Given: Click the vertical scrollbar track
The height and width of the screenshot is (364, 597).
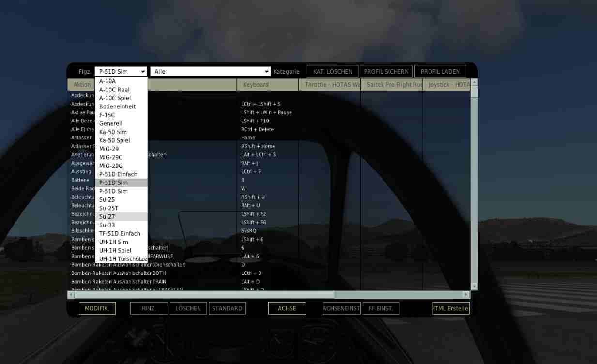Looking at the screenshot, I should pos(474,190).
